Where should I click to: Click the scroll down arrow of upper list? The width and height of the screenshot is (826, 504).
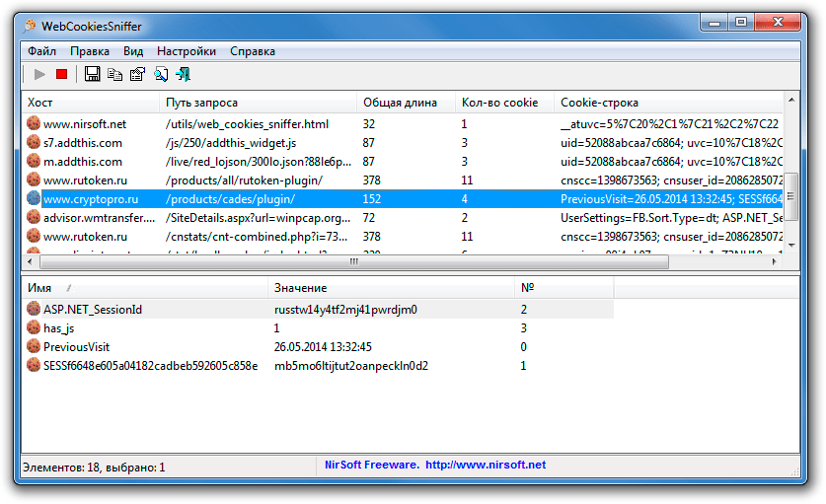click(x=791, y=246)
